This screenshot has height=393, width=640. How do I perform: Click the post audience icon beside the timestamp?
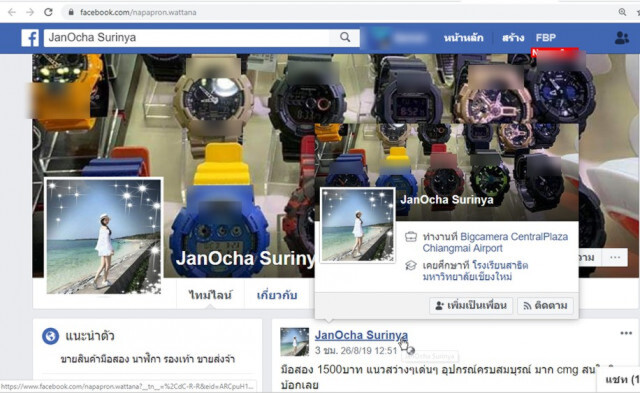pos(411,351)
